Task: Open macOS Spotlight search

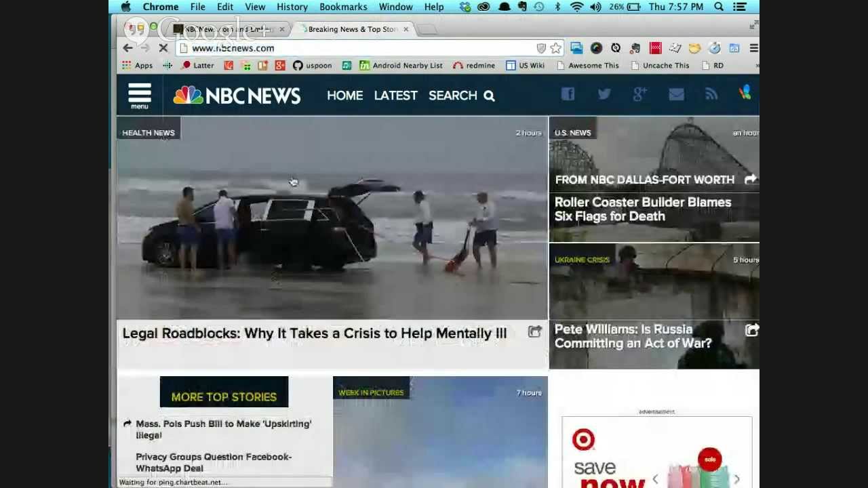Action: click(719, 7)
